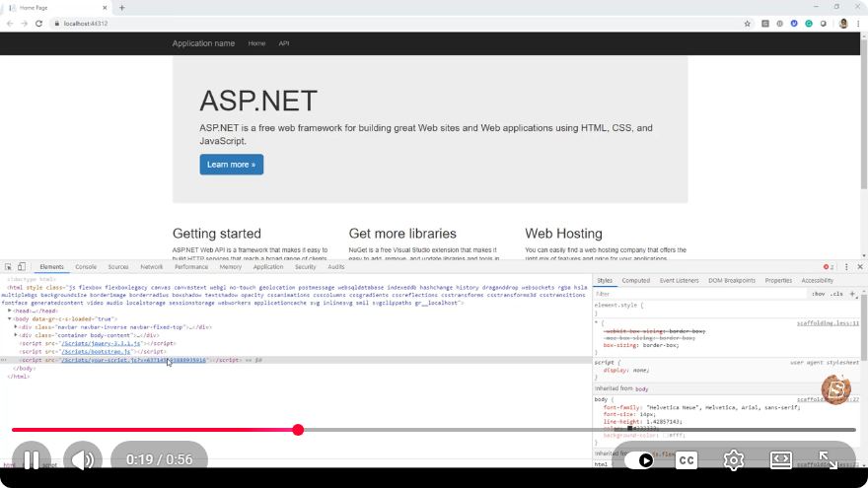Exit fullscreen mode
Screen dimensions: 868x488
[x=828, y=459]
